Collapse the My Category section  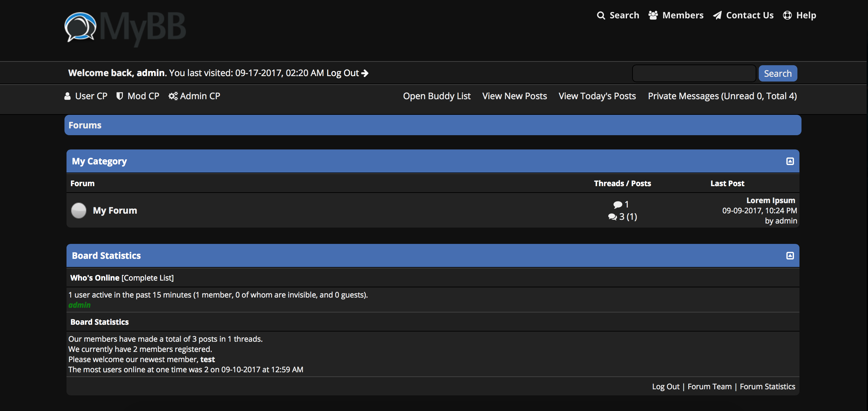click(790, 161)
